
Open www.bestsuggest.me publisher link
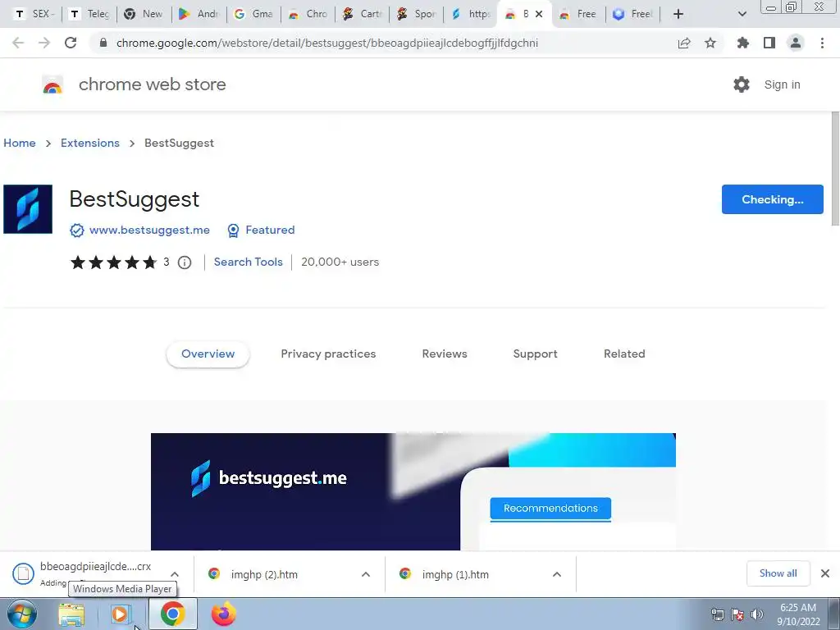pos(149,230)
